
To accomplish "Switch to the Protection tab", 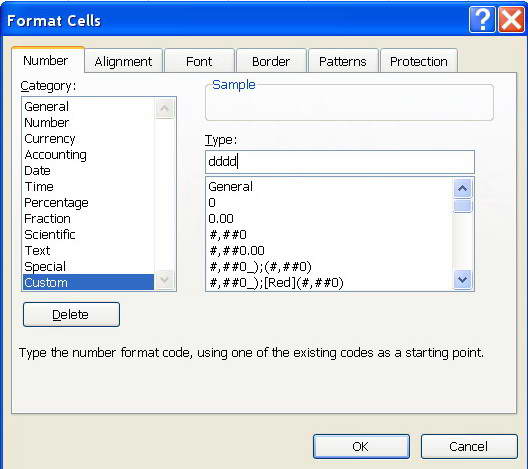I will [x=419, y=61].
